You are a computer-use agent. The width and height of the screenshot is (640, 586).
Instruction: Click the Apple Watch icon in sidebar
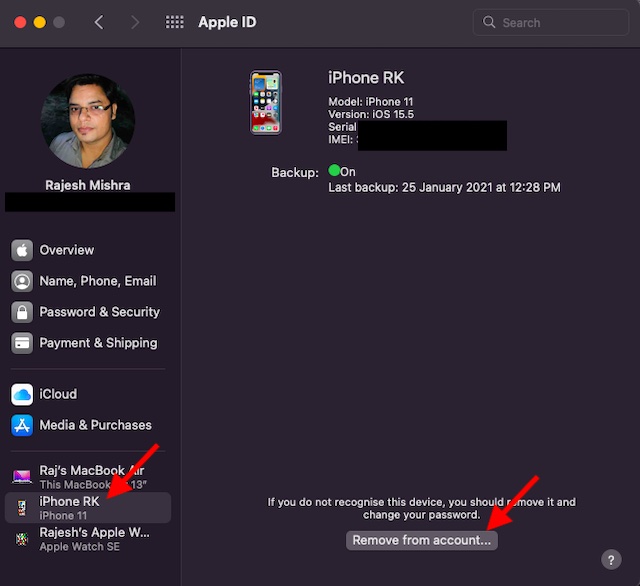[22, 539]
